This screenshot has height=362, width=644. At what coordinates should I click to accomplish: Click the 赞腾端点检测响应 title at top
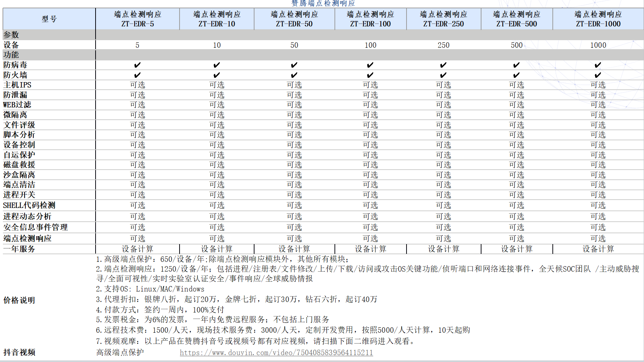pos(323,4)
